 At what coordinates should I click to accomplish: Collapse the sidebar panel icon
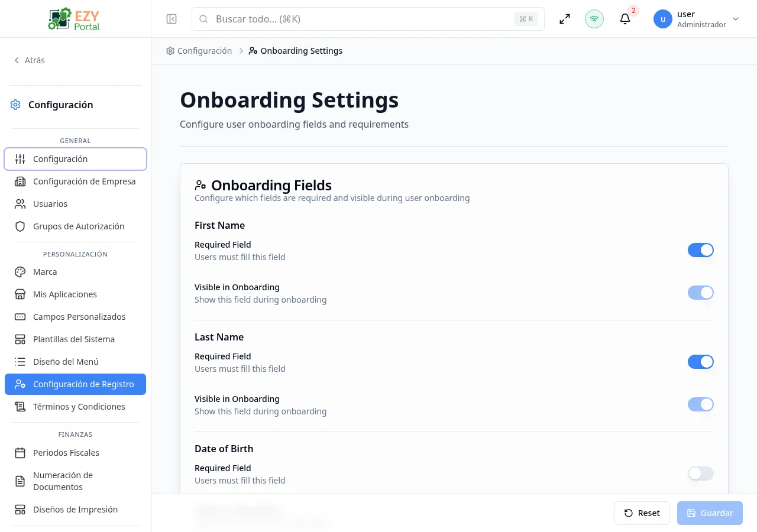(x=172, y=19)
